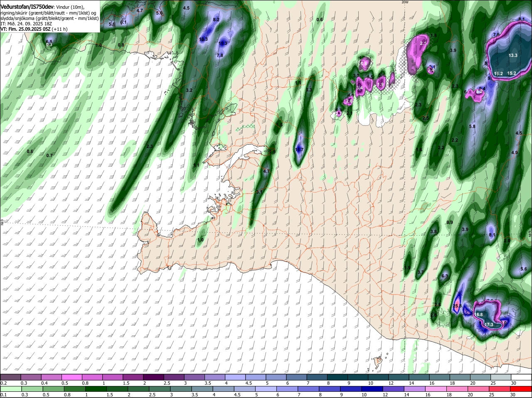Click the white 30 swatch in the upper legend row
532x398 pixels.
point(522,377)
